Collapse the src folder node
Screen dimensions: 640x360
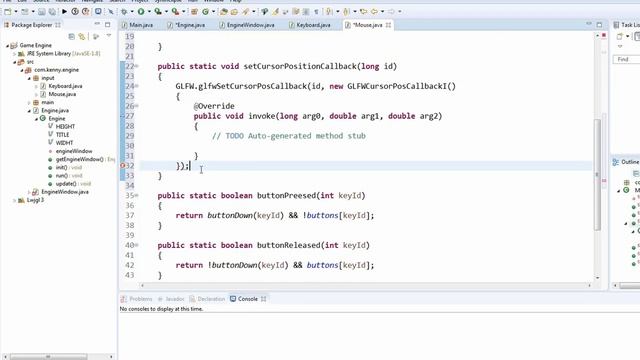point(15,62)
